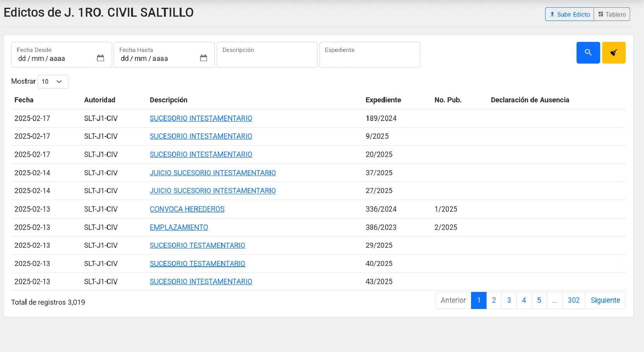Open the CONVOCA HEREDEROS edict link
The height and width of the screenshot is (352, 644).
tap(187, 209)
